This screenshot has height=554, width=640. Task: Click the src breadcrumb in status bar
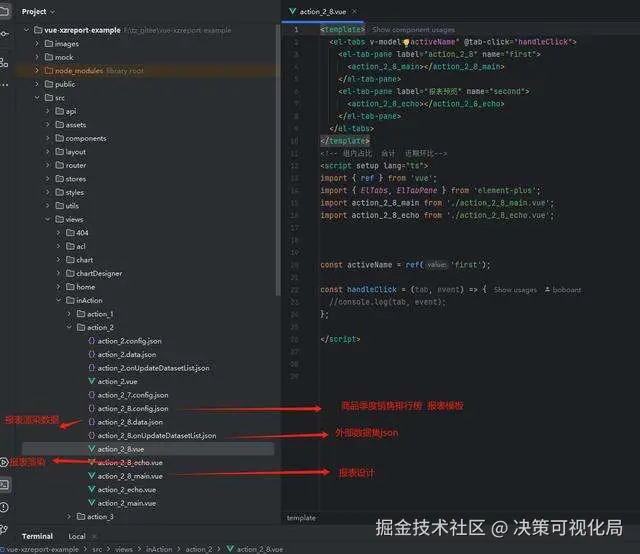click(x=97, y=549)
